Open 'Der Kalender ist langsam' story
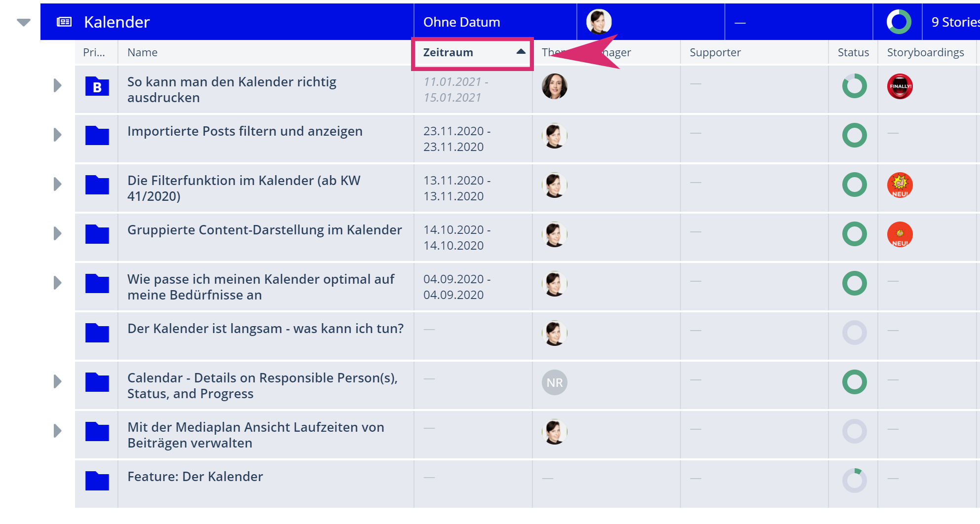 pos(265,329)
